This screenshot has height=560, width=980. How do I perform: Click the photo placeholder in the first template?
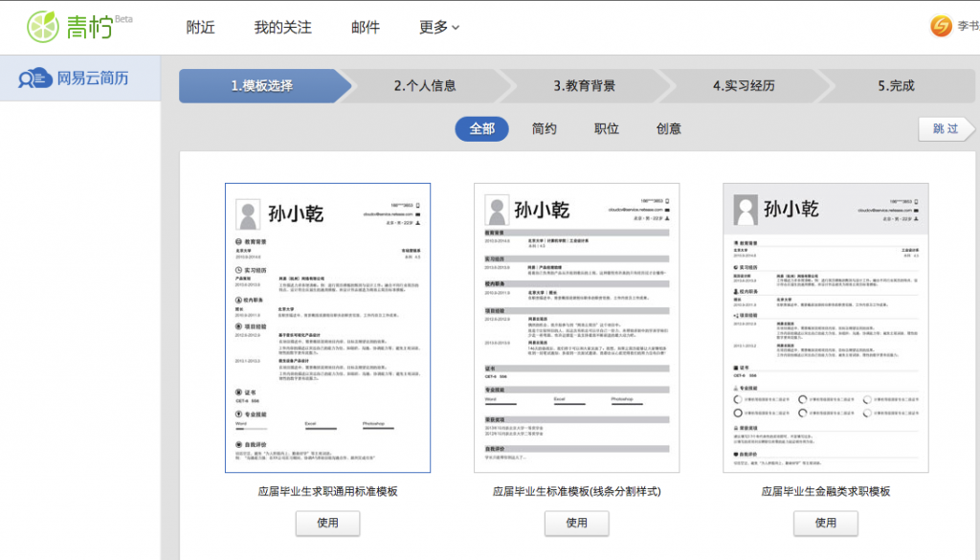pyautogui.click(x=249, y=213)
